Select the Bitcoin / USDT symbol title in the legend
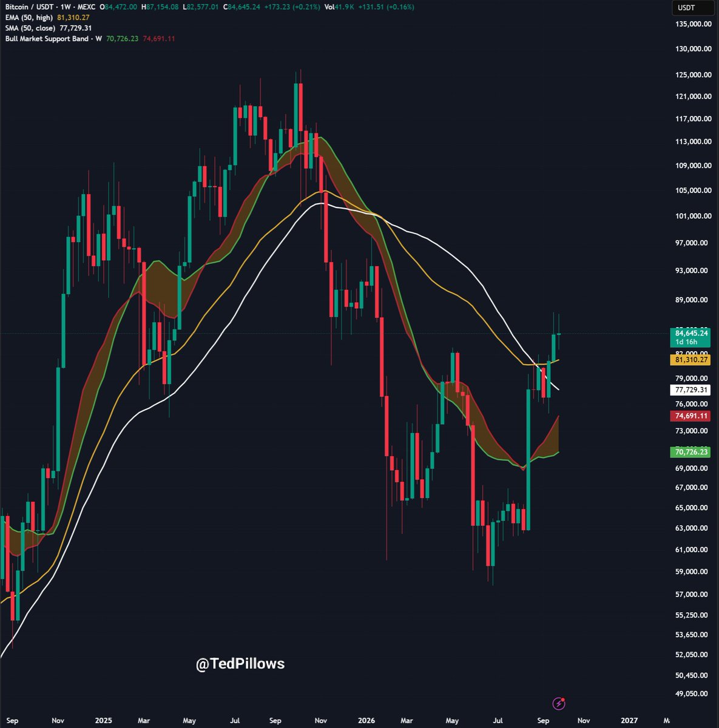Screen dimensions: 719x728 point(50,7)
